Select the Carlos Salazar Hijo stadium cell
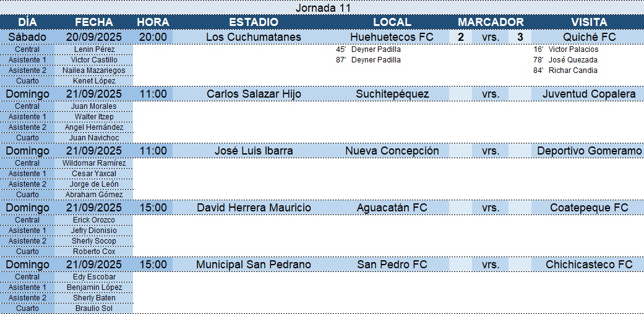 coord(254,94)
